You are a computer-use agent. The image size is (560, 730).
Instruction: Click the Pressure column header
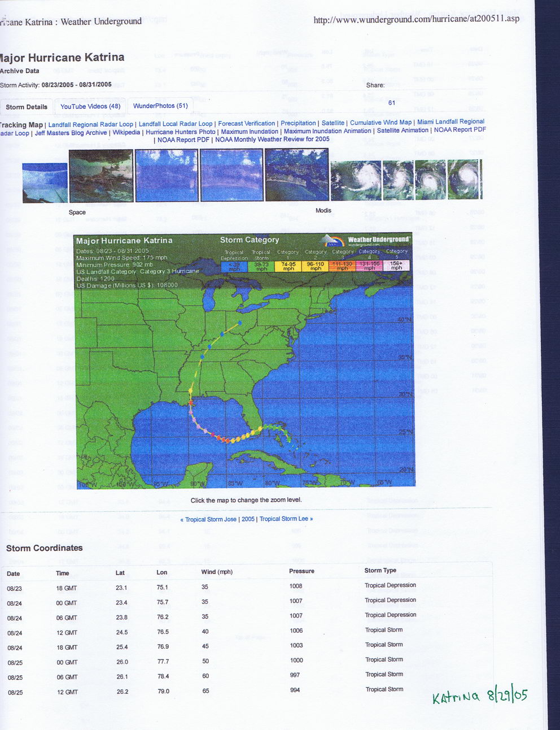point(301,571)
